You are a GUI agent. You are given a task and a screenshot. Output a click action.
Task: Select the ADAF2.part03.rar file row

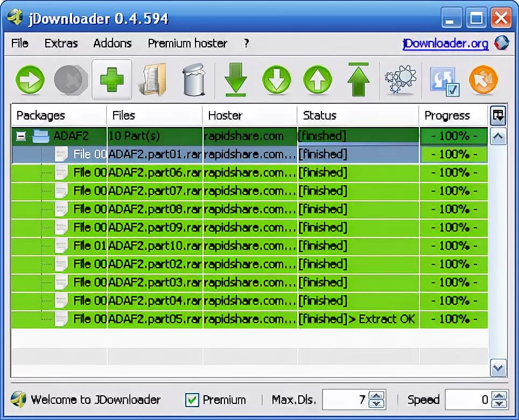[x=250, y=283]
